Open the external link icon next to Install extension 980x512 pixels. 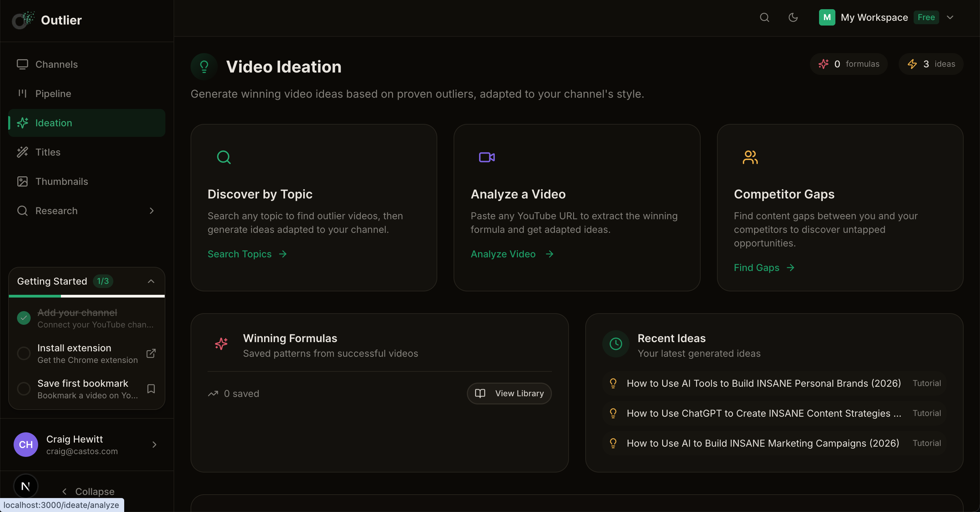(151, 353)
